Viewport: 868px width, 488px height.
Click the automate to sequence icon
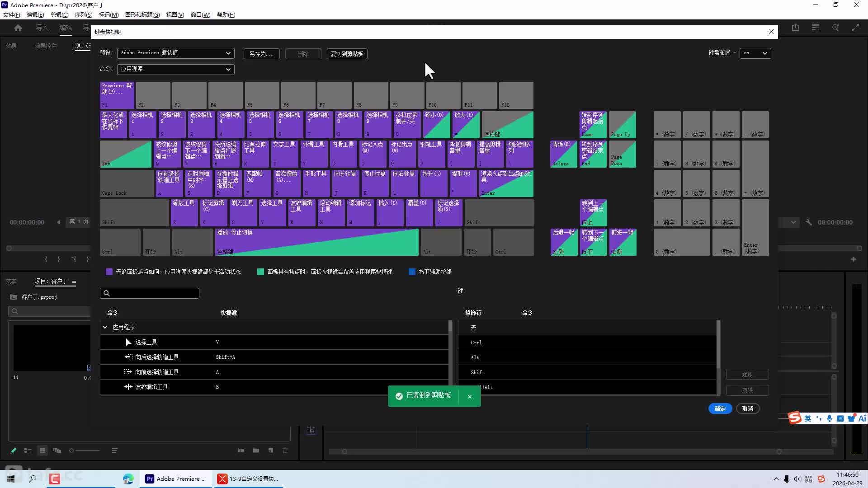coord(242,450)
